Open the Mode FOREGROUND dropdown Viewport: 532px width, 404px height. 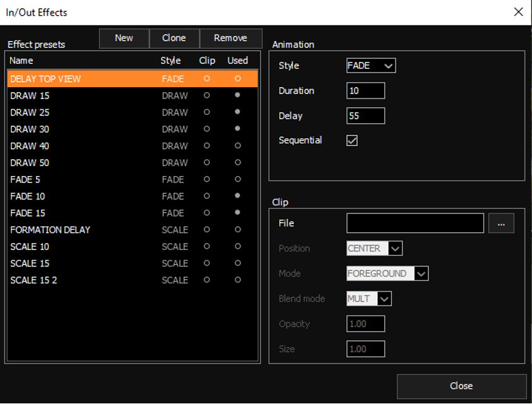pos(387,273)
